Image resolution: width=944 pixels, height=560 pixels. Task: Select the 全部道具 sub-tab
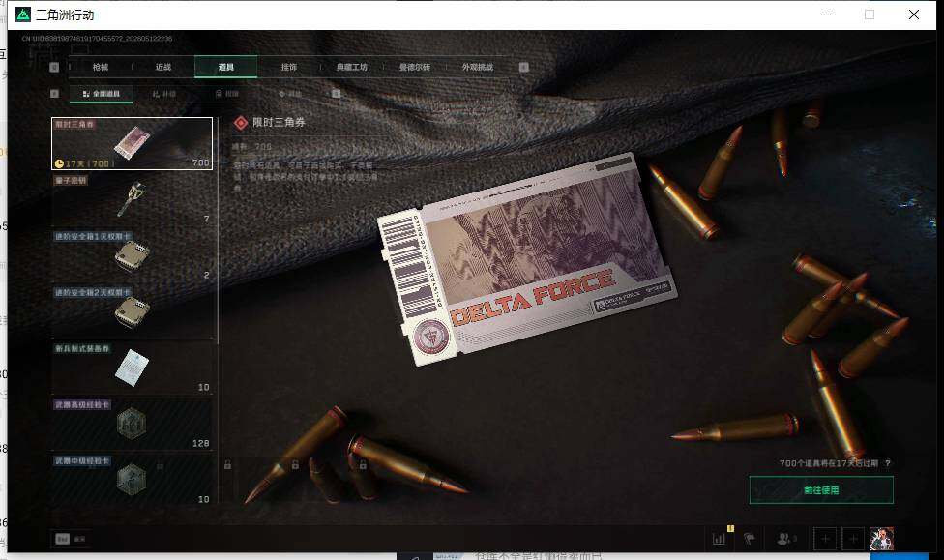tap(102, 94)
